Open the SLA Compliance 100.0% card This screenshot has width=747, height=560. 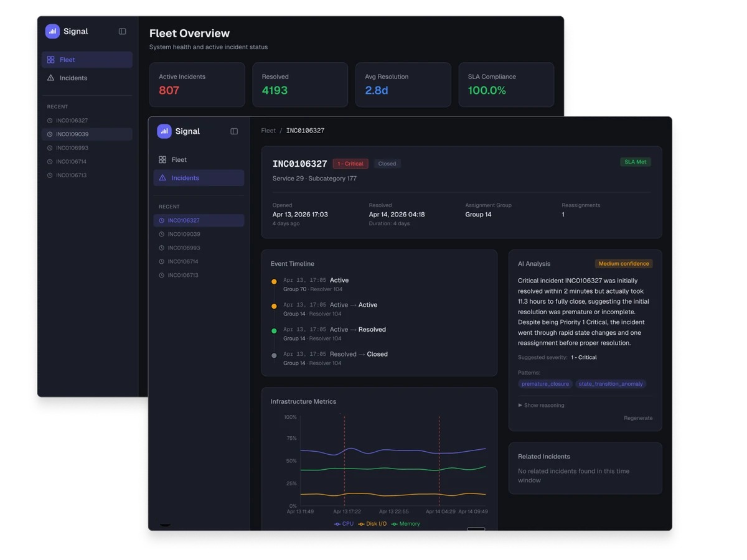506,85
